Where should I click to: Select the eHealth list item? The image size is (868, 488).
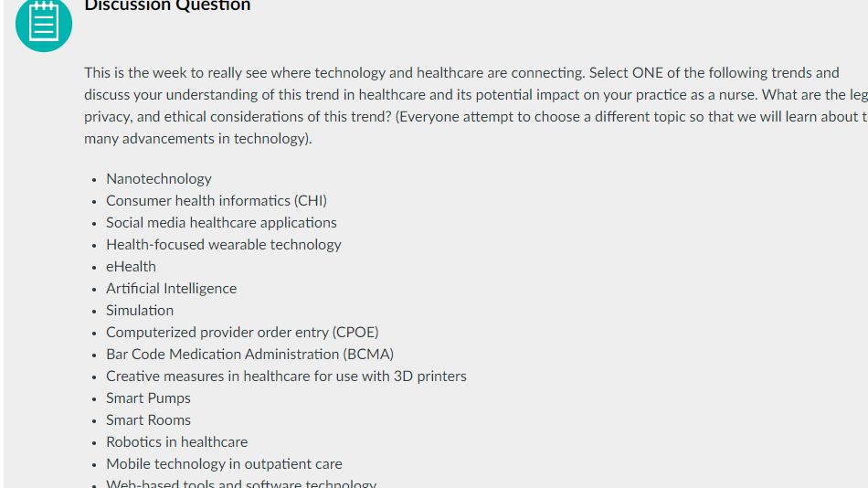coord(131,266)
